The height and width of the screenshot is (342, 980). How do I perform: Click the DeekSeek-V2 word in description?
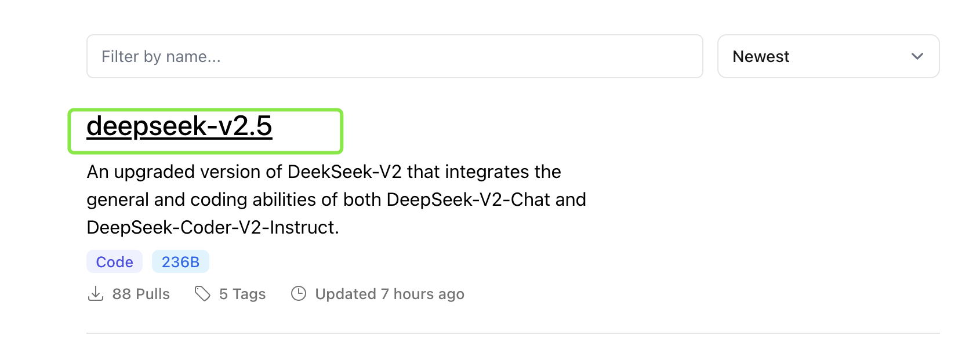coord(344,172)
